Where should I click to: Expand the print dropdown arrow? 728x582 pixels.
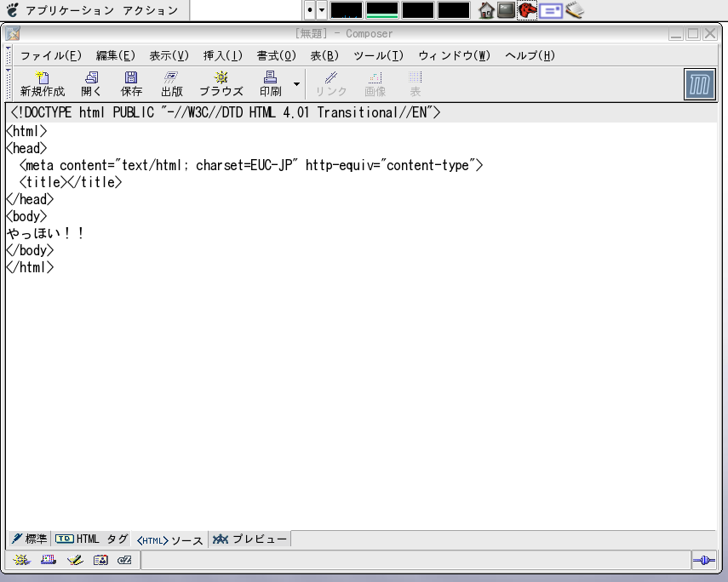coord(296,84)
